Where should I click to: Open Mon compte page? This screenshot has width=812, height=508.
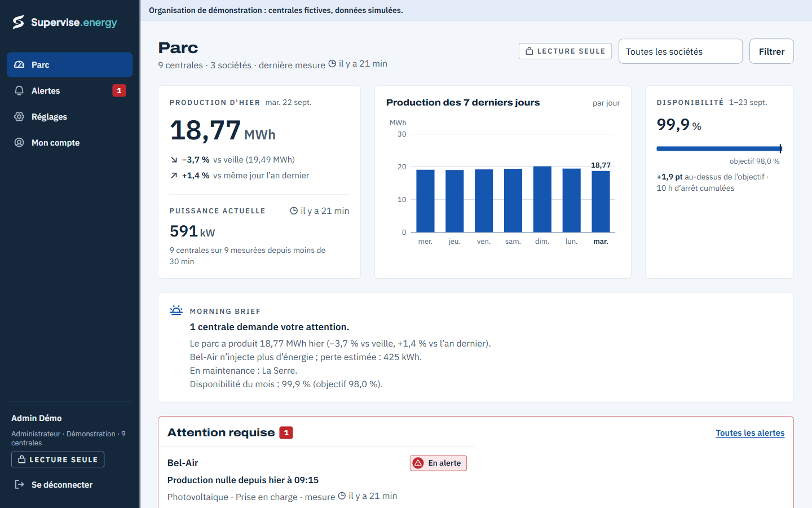[70, 143]
